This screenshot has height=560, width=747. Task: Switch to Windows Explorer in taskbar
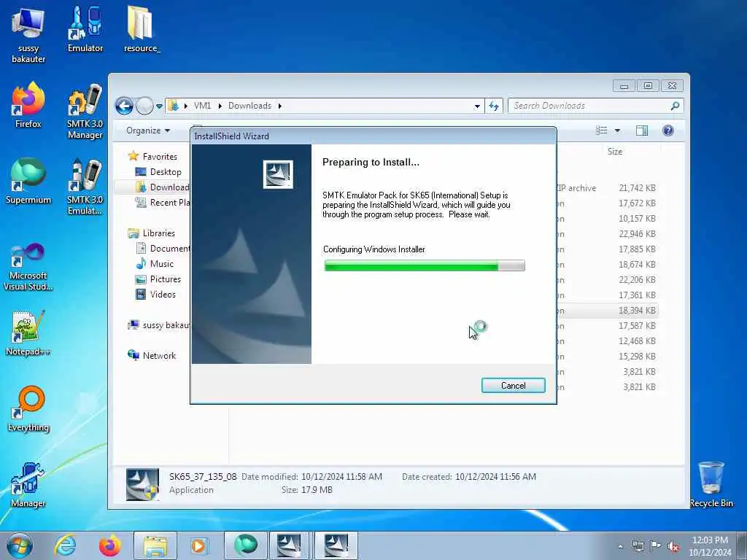point(155,545)
